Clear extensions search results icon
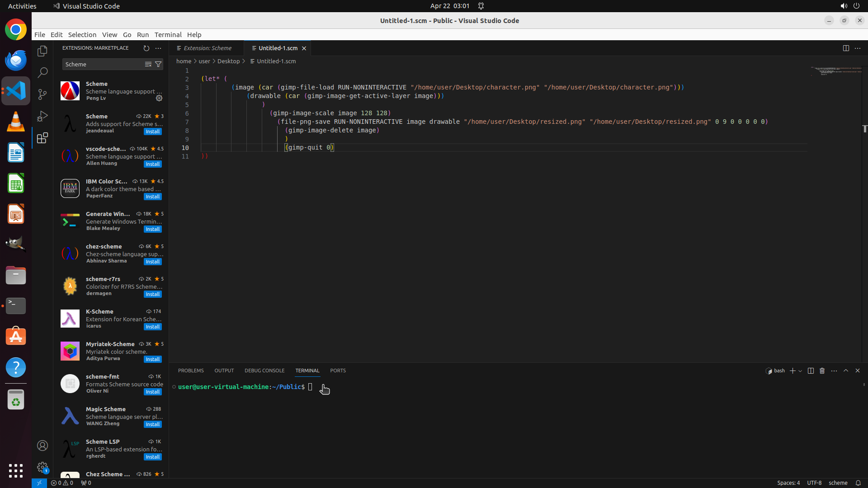The image size is (868, 488). point(148,64)
